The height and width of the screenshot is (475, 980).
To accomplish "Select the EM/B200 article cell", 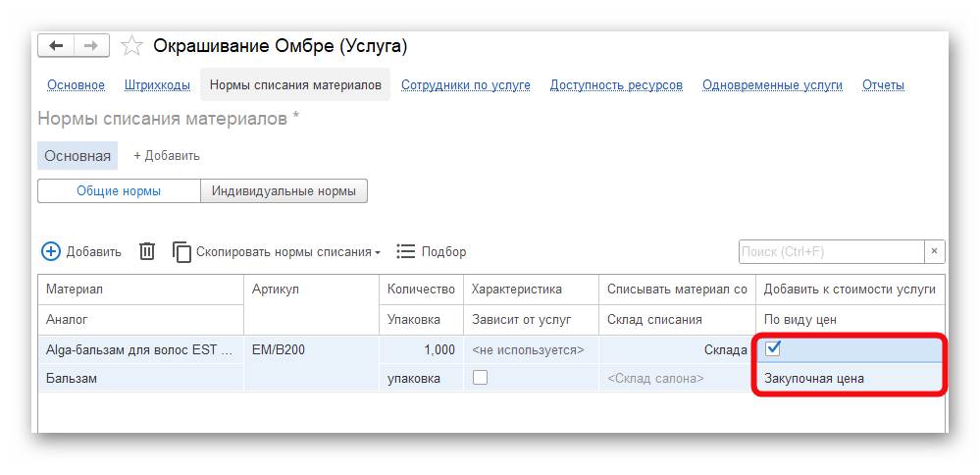I will [311, 350].
